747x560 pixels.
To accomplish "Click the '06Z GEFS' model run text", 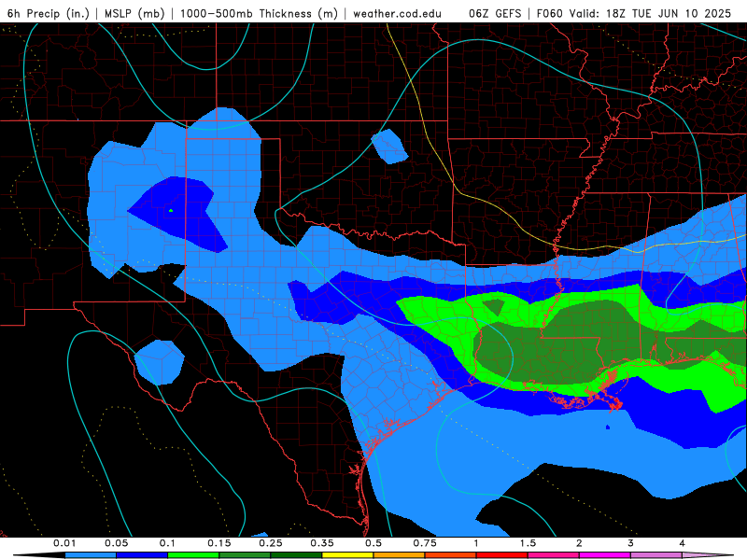I will (x=495, y=13).
